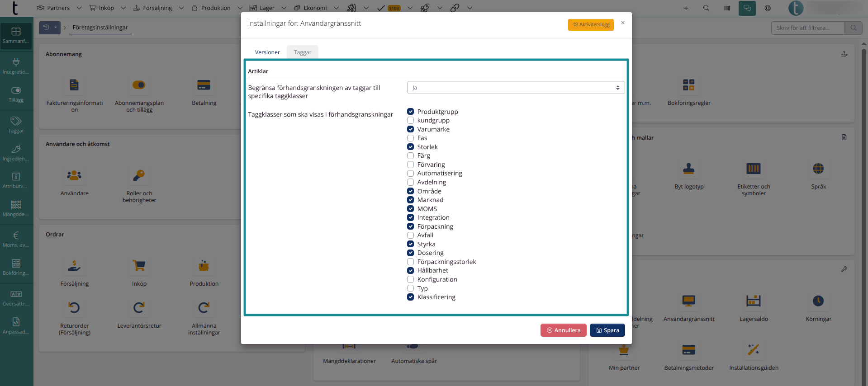The image size is (868, 386).
Task: Open Roller och behörigheter icon
Action: 139,175
